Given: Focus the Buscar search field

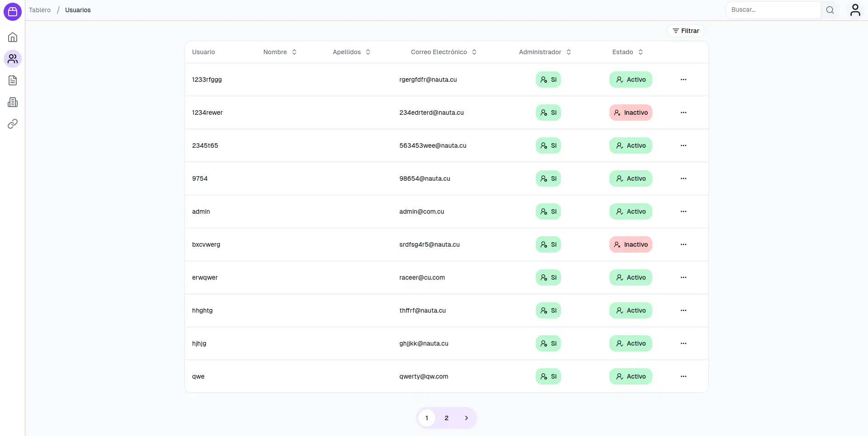Looking at the screenshot, I should pos(774,10).
